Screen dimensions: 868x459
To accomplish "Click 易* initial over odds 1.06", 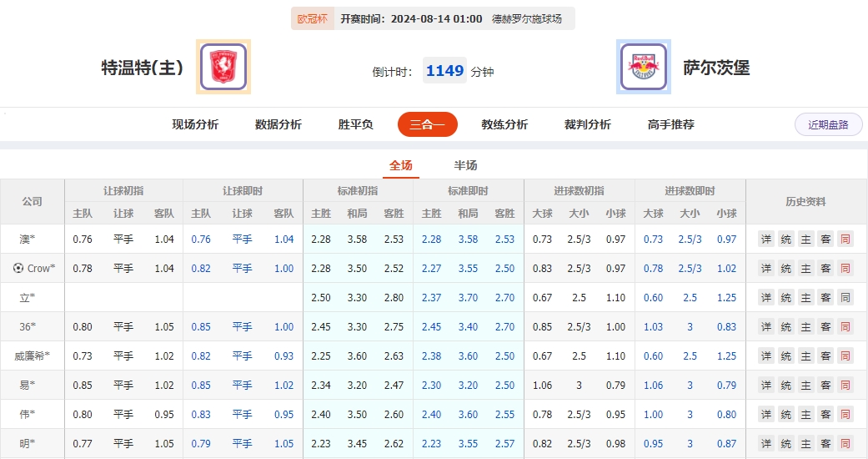I will click(542, 386).
